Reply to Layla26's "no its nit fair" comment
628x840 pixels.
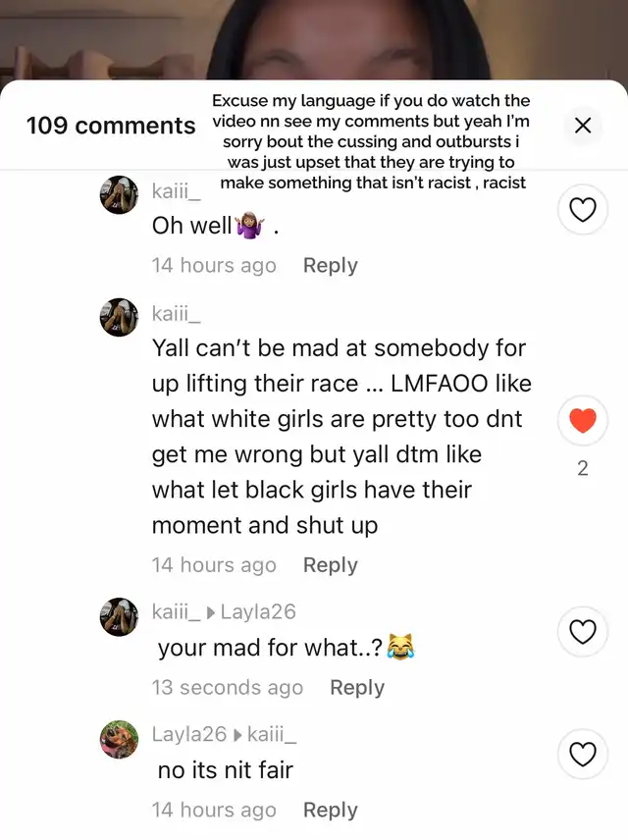[x=330, y=810]
